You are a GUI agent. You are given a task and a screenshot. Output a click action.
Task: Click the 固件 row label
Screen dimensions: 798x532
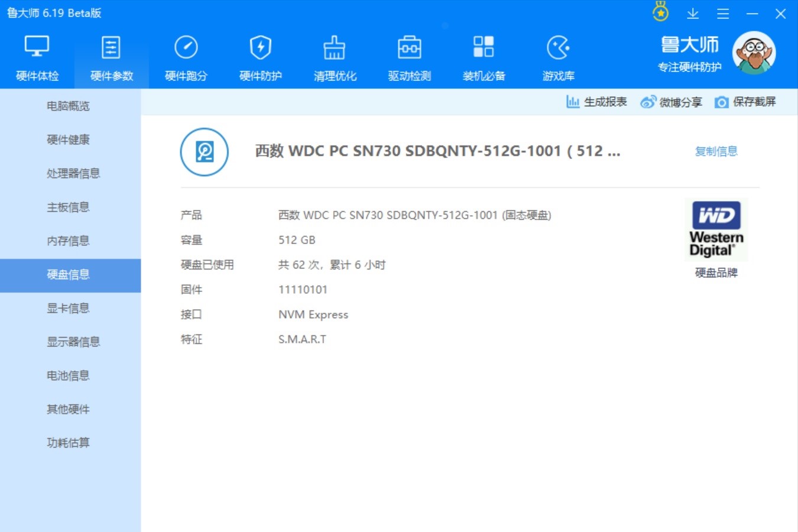click(191, 290)
